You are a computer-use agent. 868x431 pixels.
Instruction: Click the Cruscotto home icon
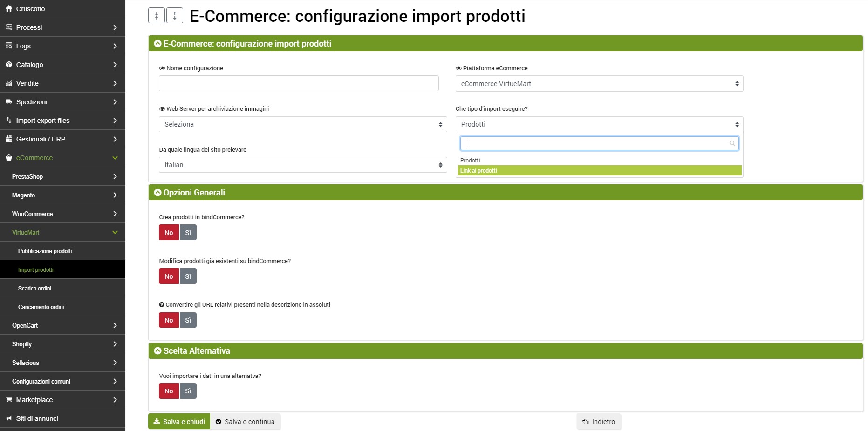[x=9, y=9]
